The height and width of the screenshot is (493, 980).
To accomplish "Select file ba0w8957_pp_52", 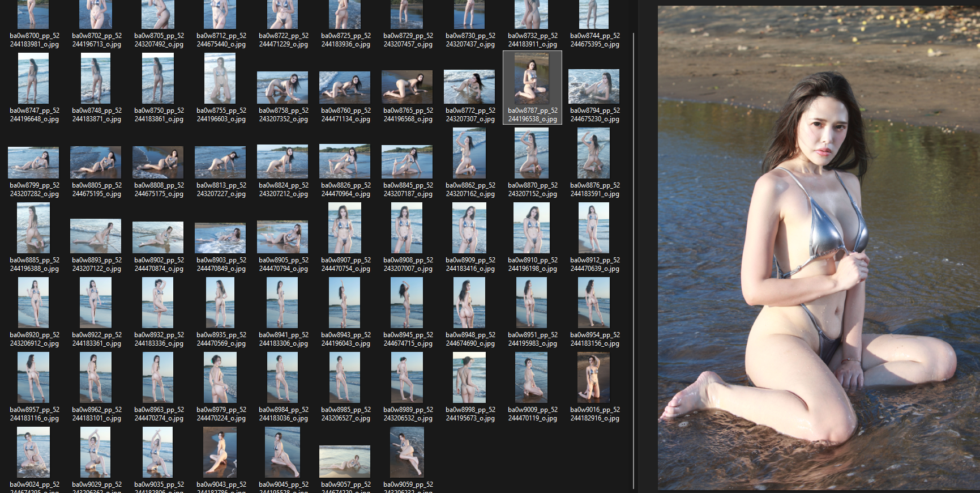I will pyautogui.click(x=33, y=377).
